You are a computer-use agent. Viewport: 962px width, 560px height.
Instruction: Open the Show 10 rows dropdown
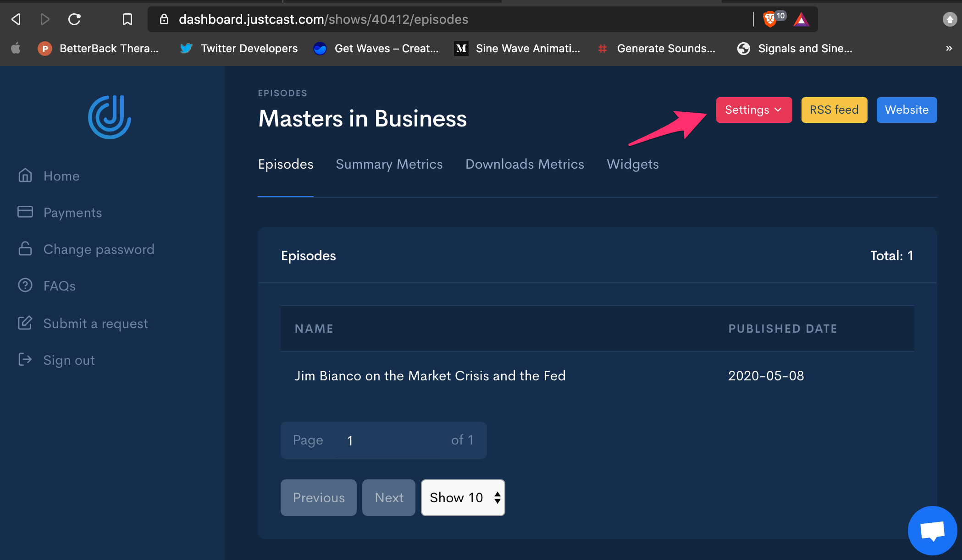(x=463, y=498)
